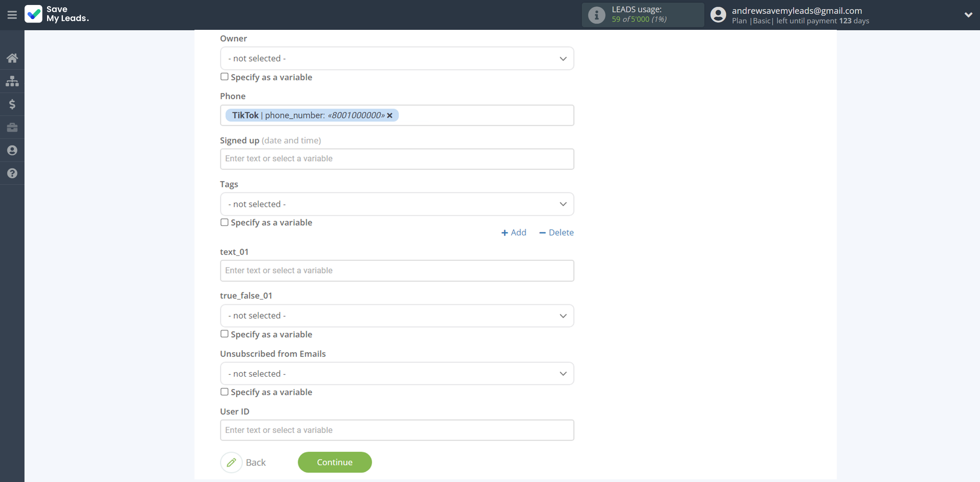
Task: Open the profile user icon in sidebar
Action: [x=12, y=150]
